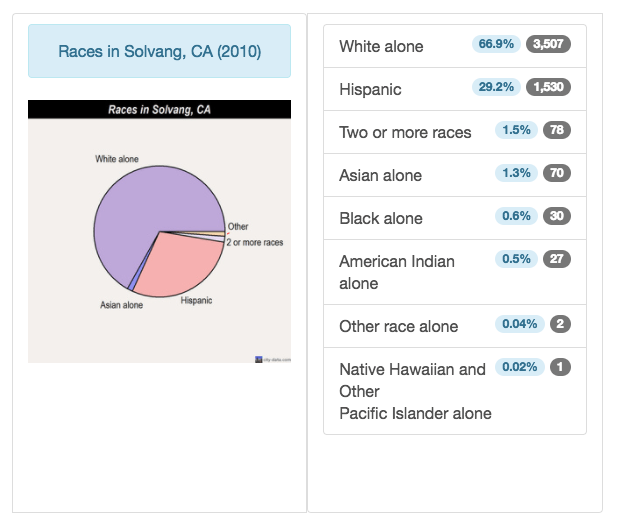Click the 3,507 count badge

point(548,44)
